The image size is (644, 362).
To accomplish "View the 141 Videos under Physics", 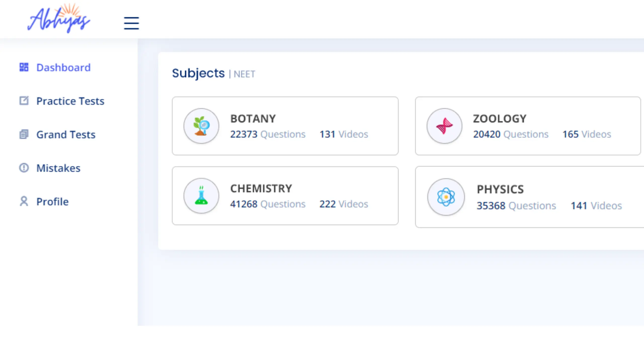I will click(596, 206).
